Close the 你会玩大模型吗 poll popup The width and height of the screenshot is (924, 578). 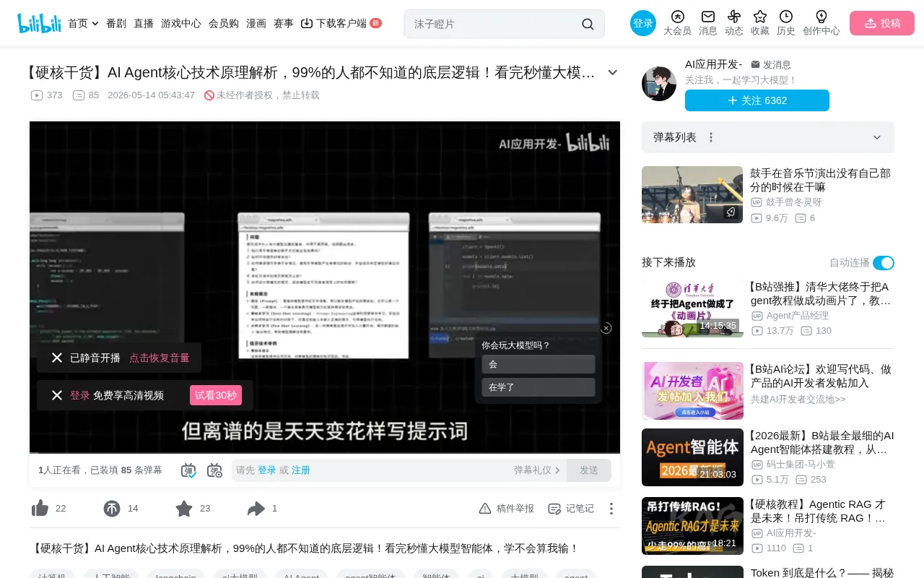(x=606, y=328)
